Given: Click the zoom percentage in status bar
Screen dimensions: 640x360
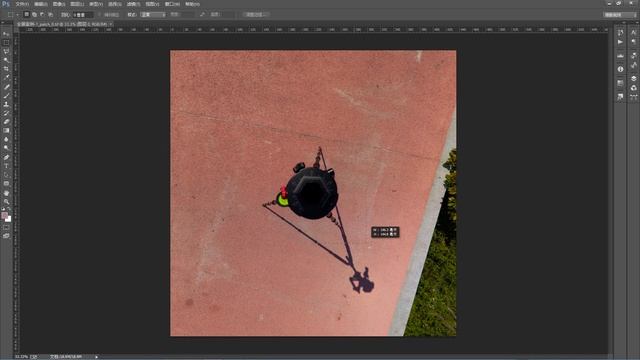Looking at the screenshot, I should [x=21, y=357].
